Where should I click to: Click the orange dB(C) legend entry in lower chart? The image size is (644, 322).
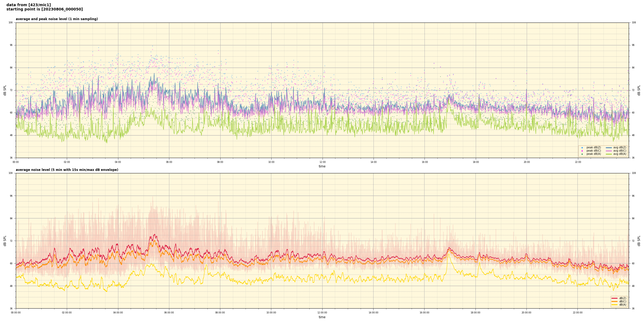click(614, 301)
